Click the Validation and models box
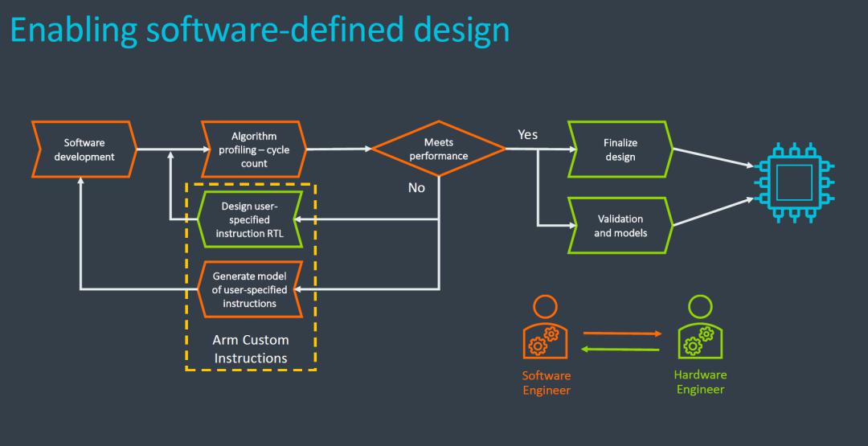 pyautogui.click(x=620, y=225)
